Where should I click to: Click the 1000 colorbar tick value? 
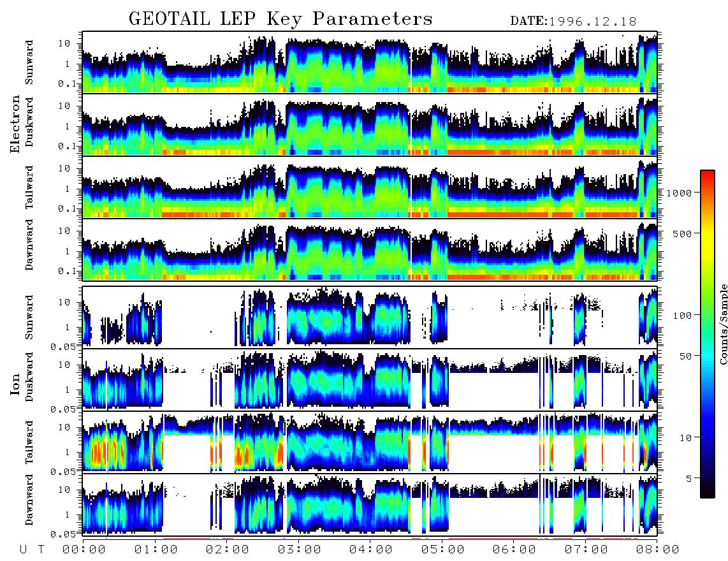[679, 193]
